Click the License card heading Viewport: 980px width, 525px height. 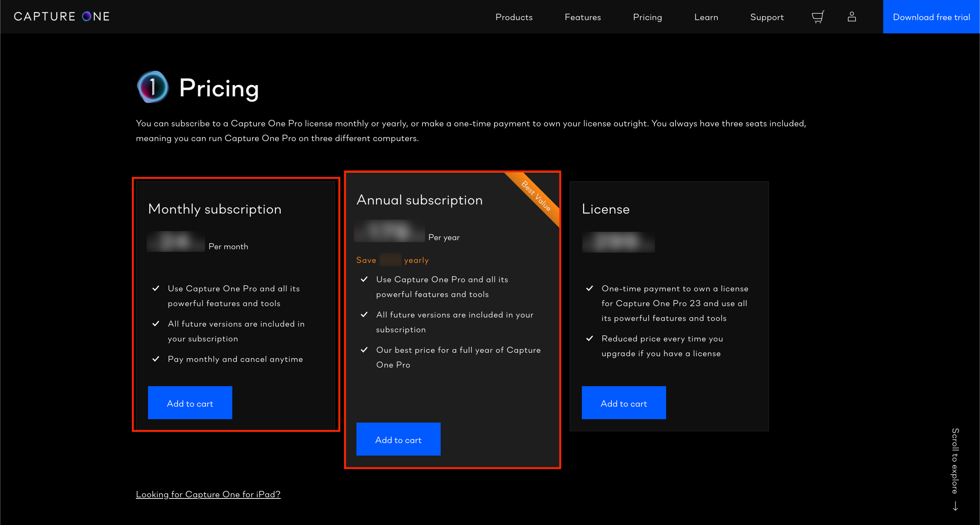coord(606,209)
